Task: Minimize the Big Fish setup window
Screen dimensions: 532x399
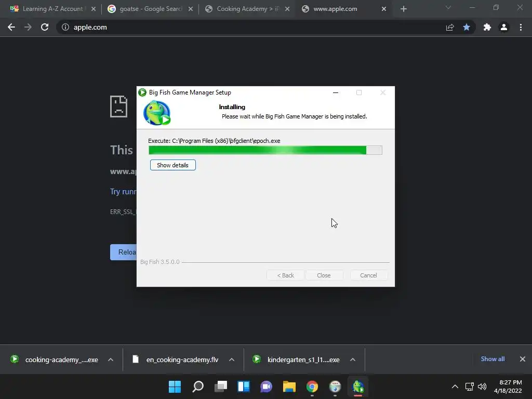Action: click(336, 92)
